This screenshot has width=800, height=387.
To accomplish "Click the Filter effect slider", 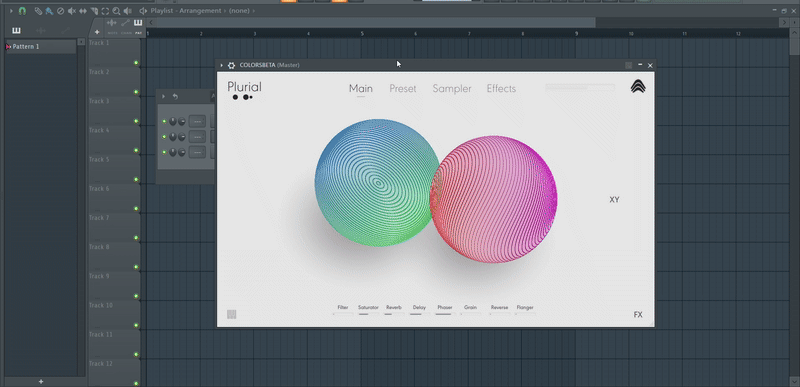I will [343, 314].
